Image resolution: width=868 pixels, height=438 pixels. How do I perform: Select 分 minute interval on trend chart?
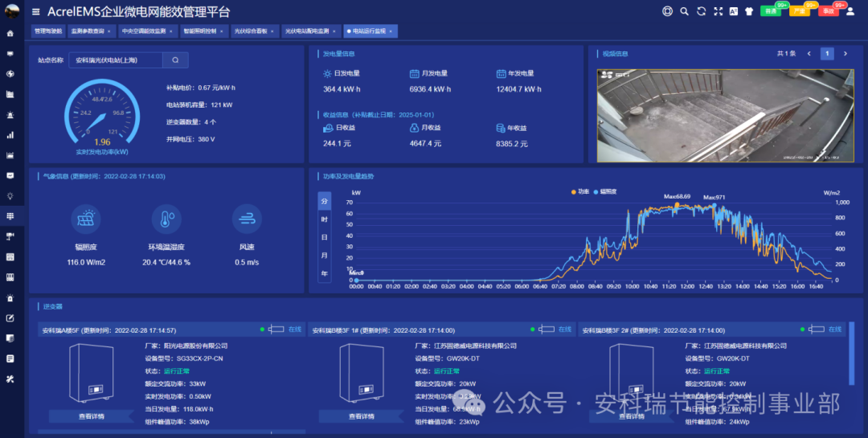click(x=325, y=202)
